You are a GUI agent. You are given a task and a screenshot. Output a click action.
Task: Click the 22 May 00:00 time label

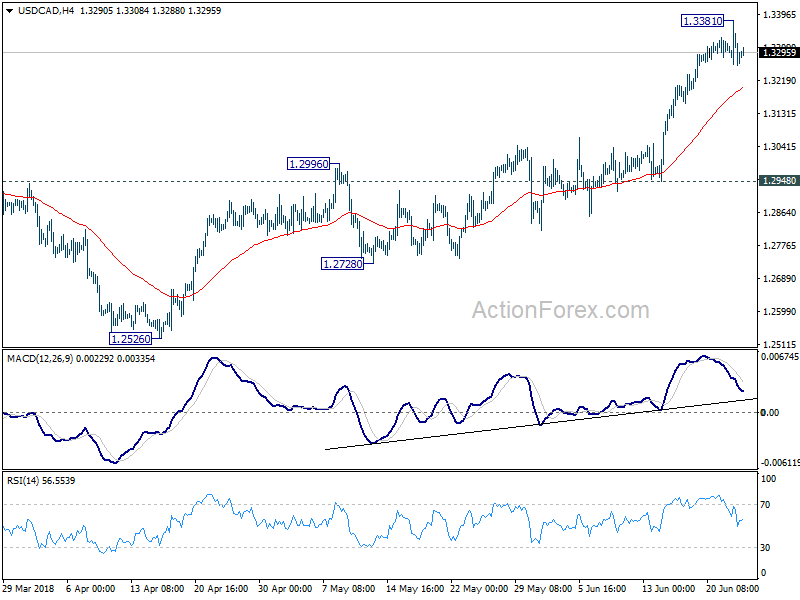point(479,588)
